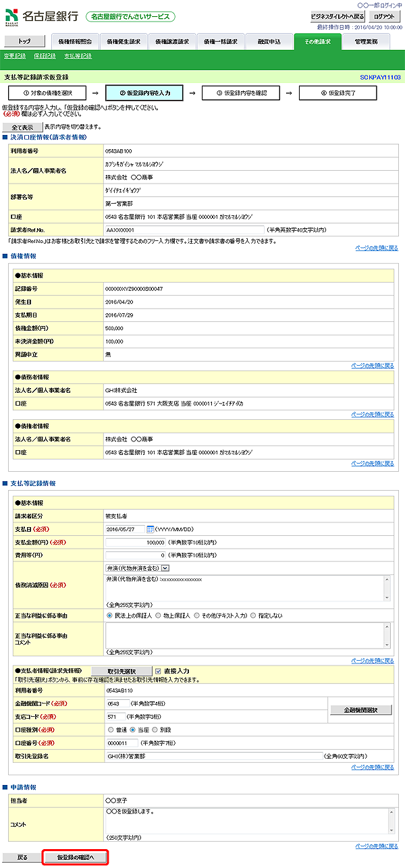Open the 債務消滅原因 dropdown list

(137, 568)
